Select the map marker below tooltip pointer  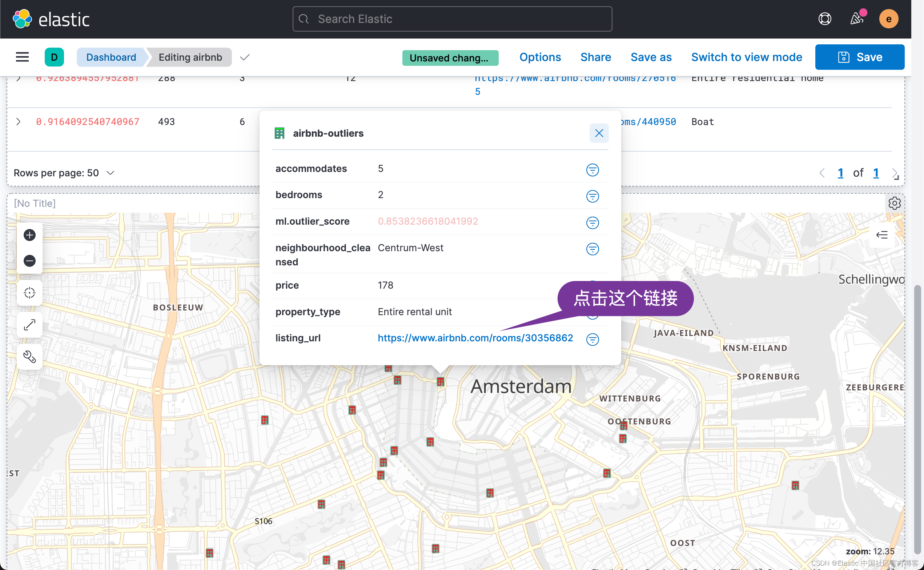[440, 382]
